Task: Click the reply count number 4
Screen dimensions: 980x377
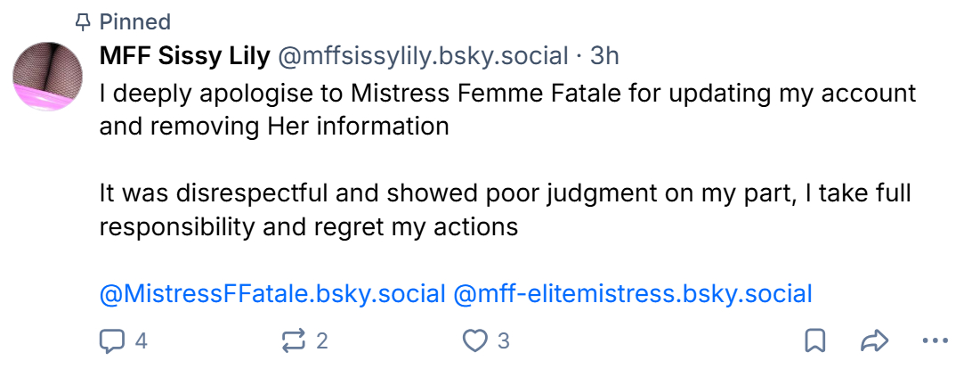Action: pyautogui.click(x=140, y=340)
